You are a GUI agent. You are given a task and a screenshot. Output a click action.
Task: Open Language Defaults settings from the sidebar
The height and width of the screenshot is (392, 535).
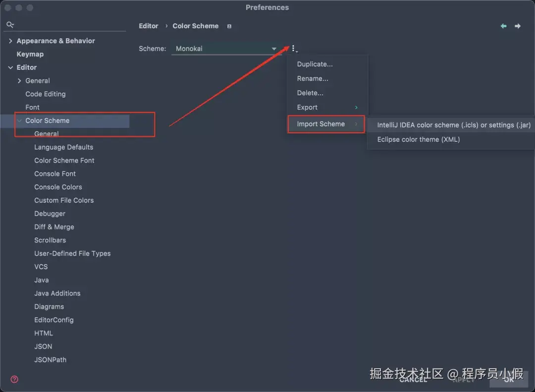[63, 147]
